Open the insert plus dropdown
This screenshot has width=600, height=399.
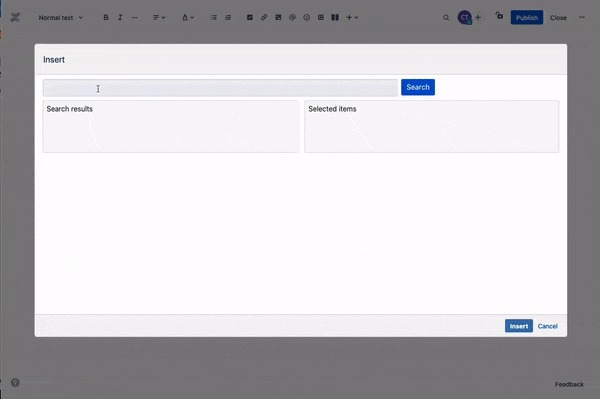pyautogui.click(x=352, y=18)
